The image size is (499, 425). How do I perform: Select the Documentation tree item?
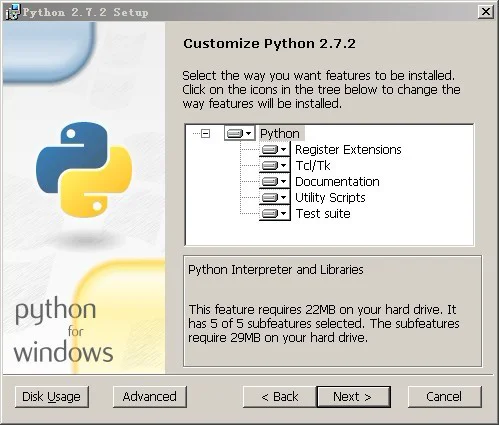[x=337, y=182]
